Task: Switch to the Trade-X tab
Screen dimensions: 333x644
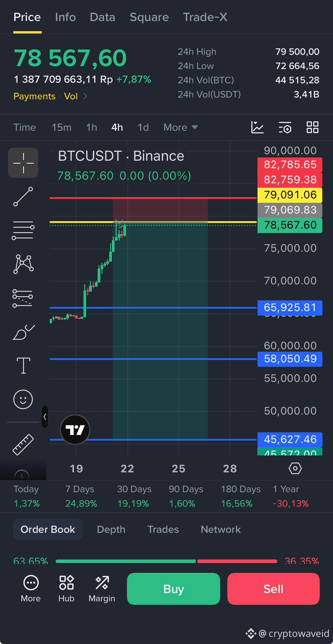Action: coord(205,17)
